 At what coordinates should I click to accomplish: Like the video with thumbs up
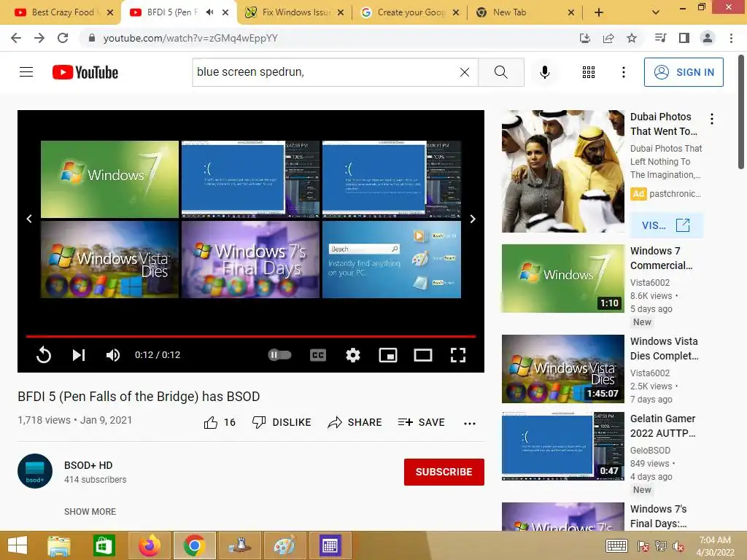pos(211,422)
